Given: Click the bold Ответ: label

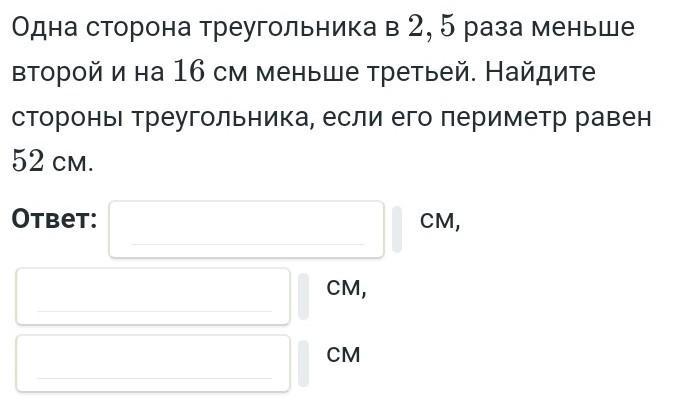Looking at the screenshot, I should [x=54, y=219].
